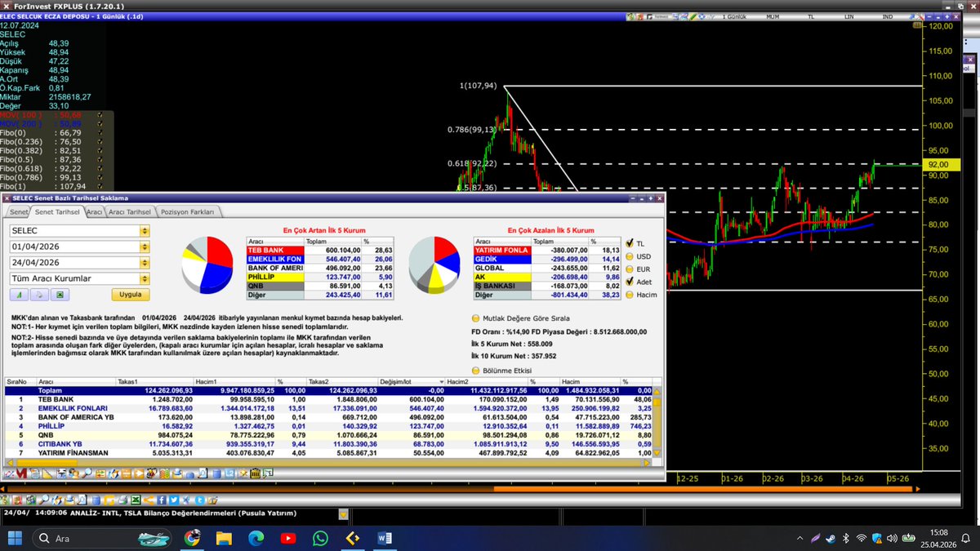Click the L2 level-two toolbar icon

(229, 473)
